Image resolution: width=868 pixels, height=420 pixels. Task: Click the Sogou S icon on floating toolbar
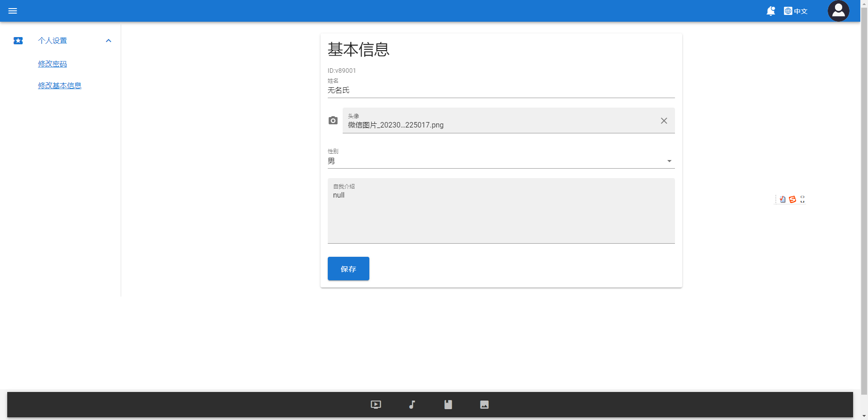(793, 199)
